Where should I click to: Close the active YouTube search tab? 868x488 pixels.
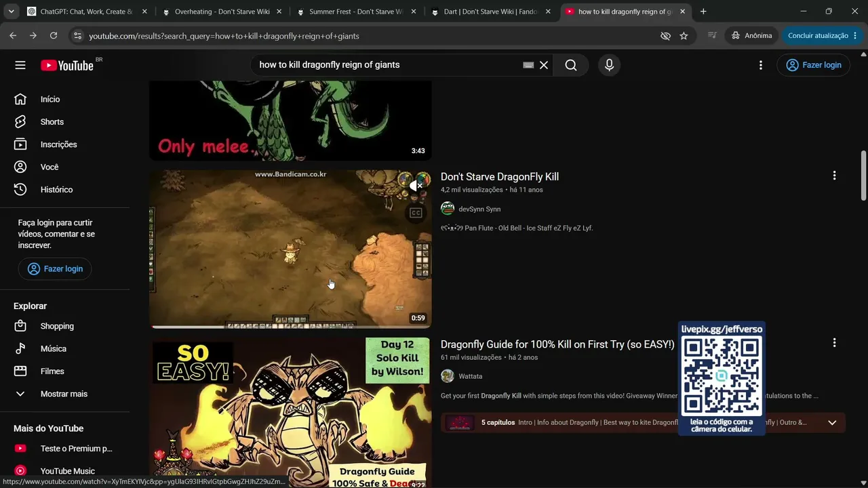tap(683, 12)
